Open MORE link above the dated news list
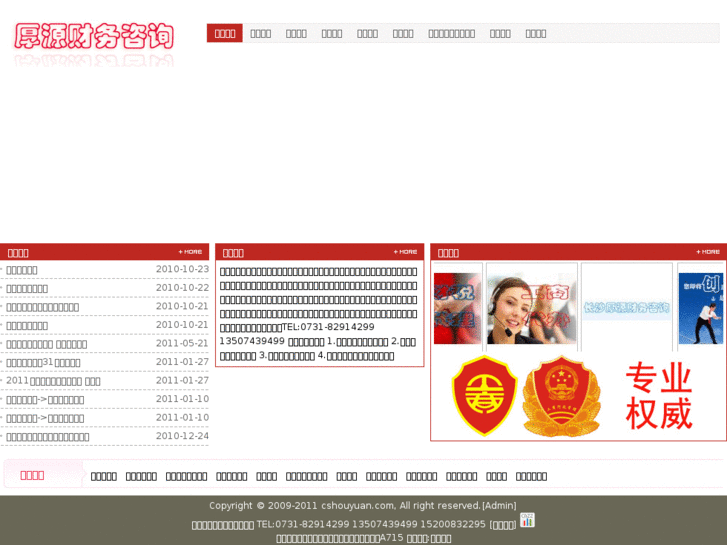The width and height of the screenshot is (727, 545). (x=191, y=252)
